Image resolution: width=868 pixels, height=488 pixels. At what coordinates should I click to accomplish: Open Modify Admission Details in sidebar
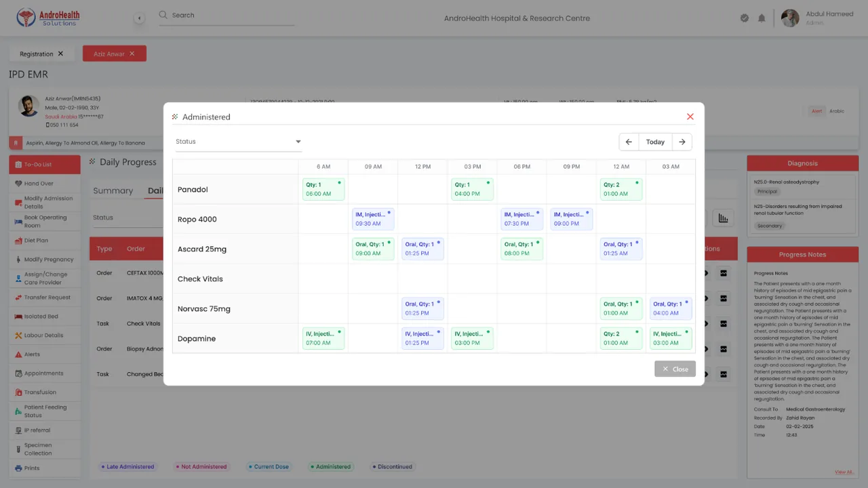tap(44, 203)
